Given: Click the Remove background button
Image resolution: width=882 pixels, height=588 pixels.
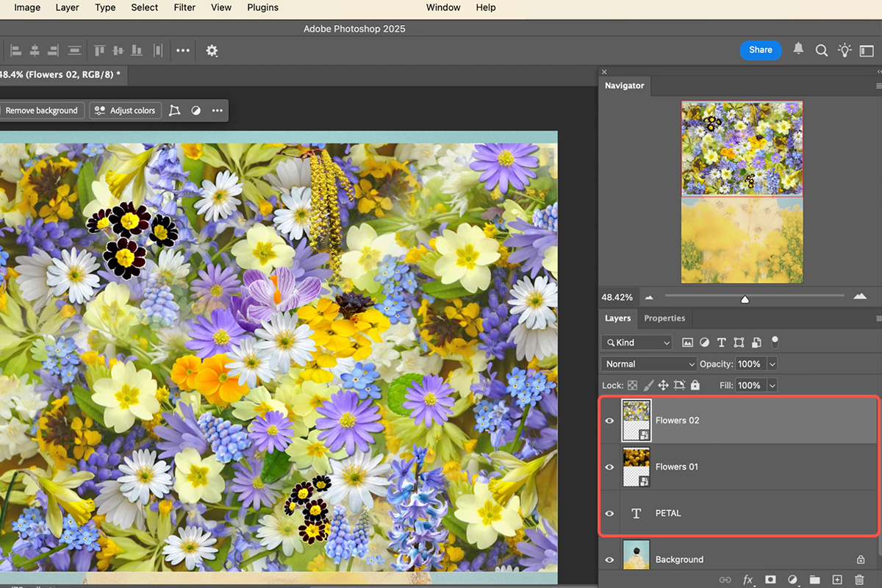Looking at the screenshot, I should (x=41, y=110).
